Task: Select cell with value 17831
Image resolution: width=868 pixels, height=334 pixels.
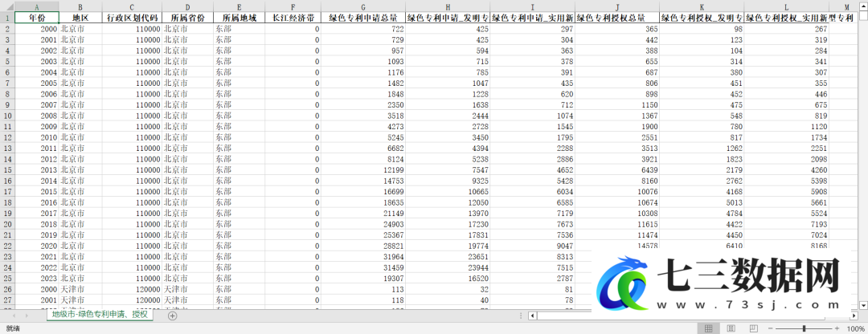Action: point(448,234)
